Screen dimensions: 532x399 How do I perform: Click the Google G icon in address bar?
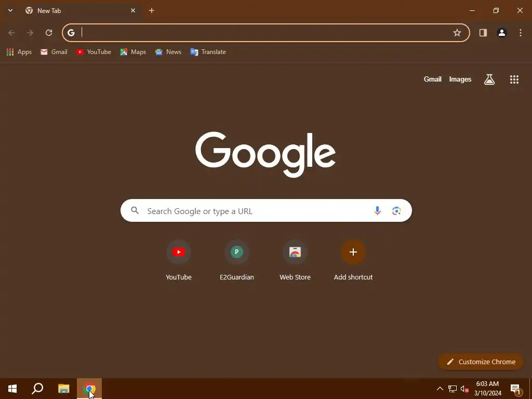click(71, 33)
